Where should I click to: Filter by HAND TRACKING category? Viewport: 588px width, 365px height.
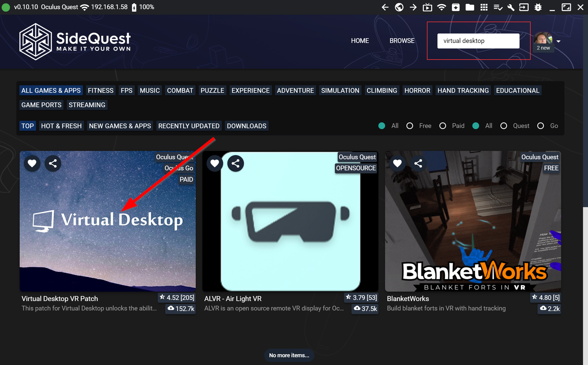(x=463, y=91)
